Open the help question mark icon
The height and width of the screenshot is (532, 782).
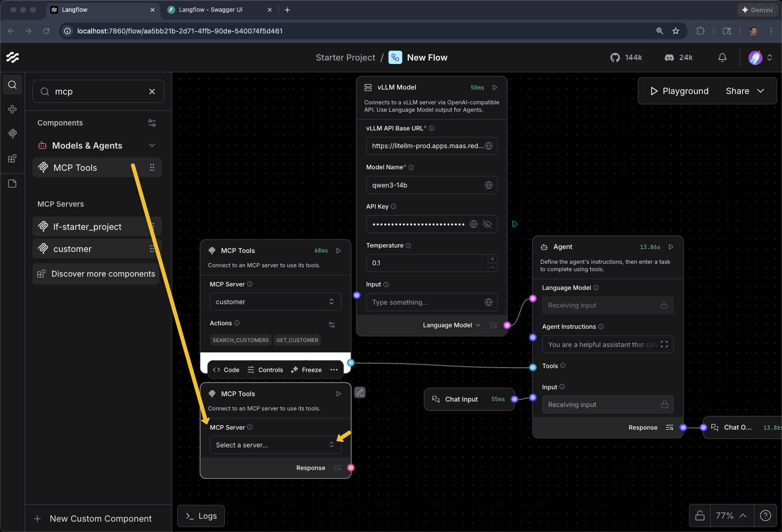pyautogui.click(x=765, y=515)
